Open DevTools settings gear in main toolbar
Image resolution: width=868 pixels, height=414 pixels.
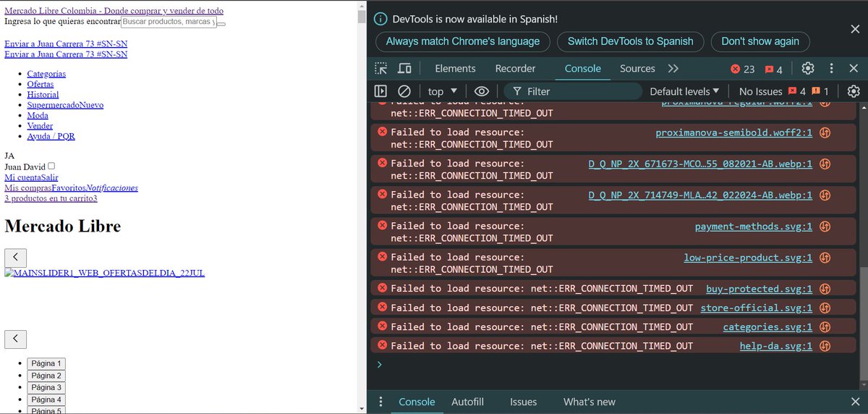coord(808,69)
